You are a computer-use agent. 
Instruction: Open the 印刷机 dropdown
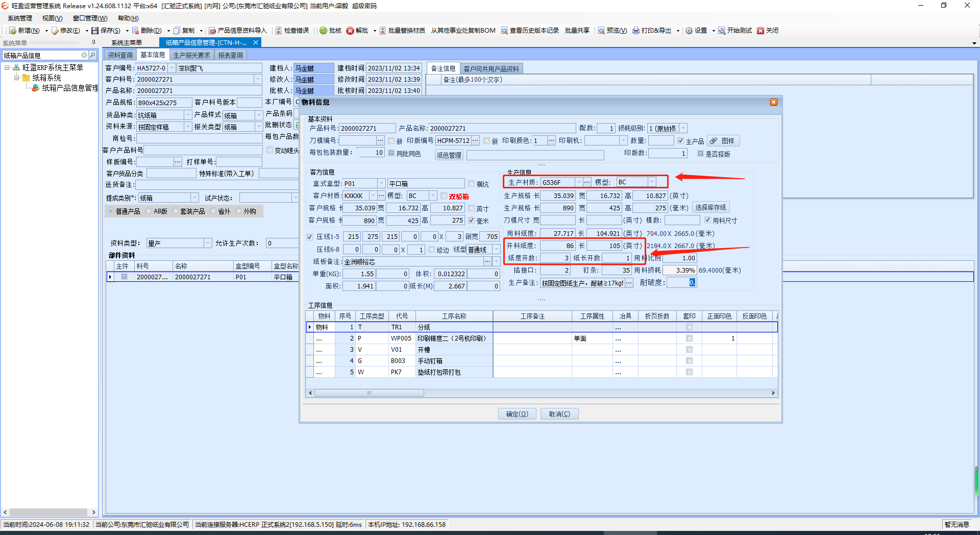click(623, 140)
